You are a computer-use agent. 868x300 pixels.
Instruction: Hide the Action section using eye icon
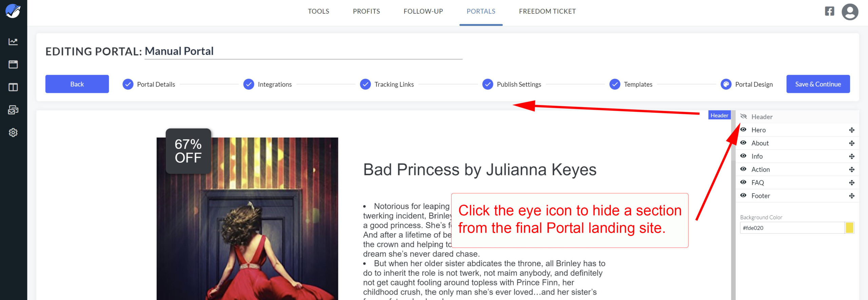pos(743,169)
